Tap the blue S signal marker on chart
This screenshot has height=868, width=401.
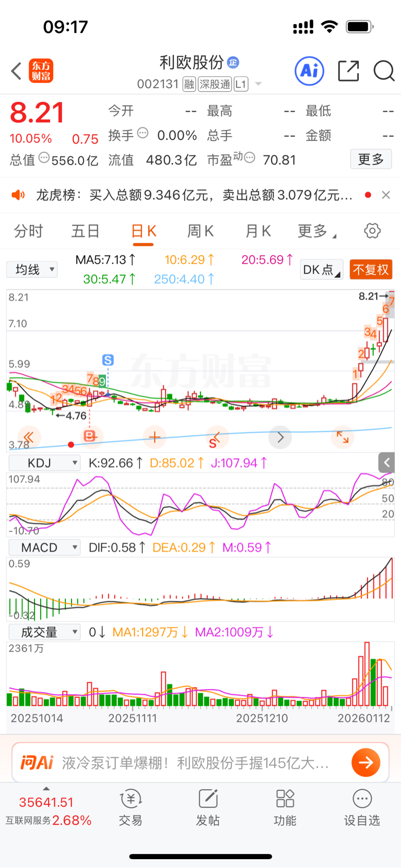click(108, 360)
